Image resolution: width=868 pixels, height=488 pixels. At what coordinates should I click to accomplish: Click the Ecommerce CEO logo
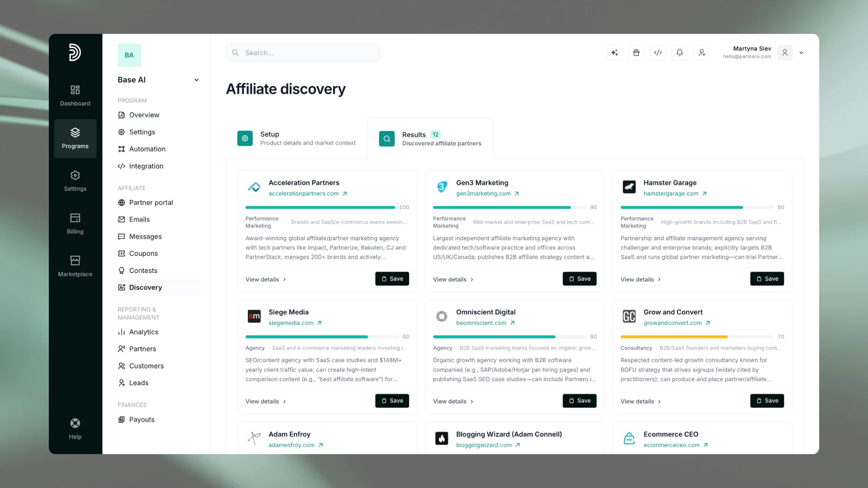[x=629, y=438]
